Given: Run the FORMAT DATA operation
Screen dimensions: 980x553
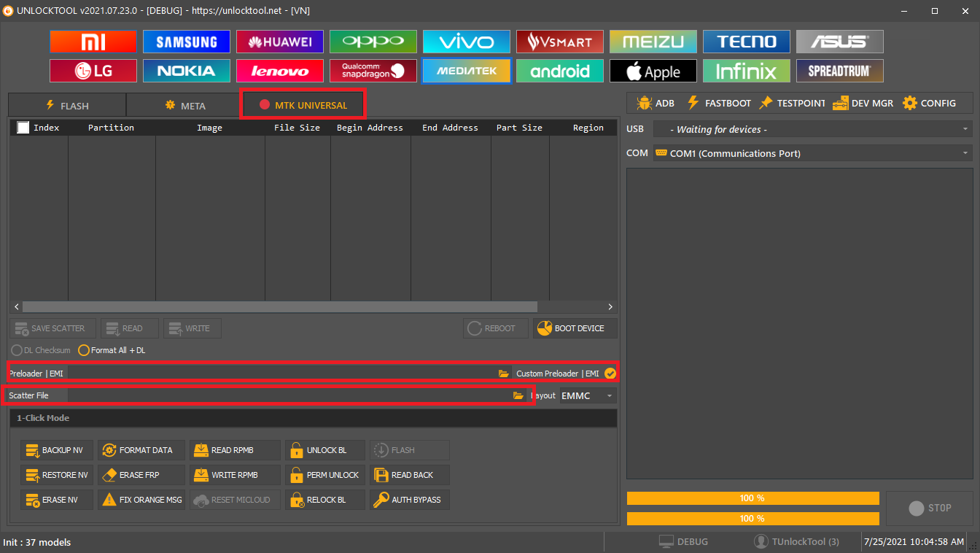Looking at the screenshot, I should (141, 450).
